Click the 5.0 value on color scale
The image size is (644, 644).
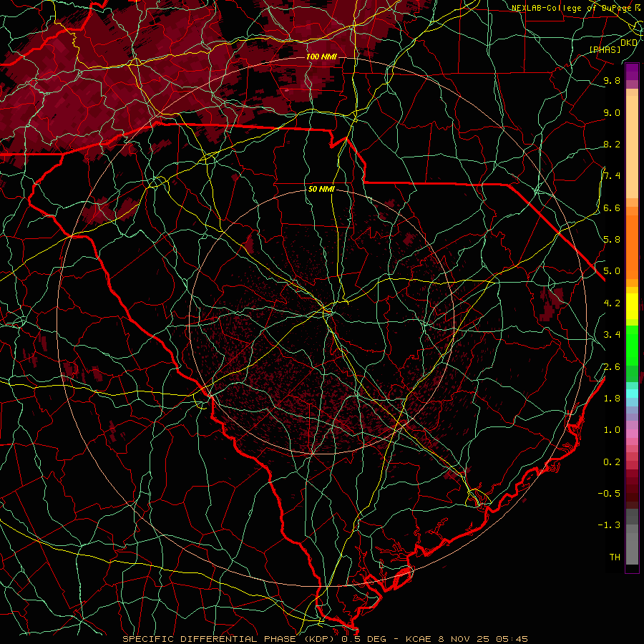click(x=612, y=271)
